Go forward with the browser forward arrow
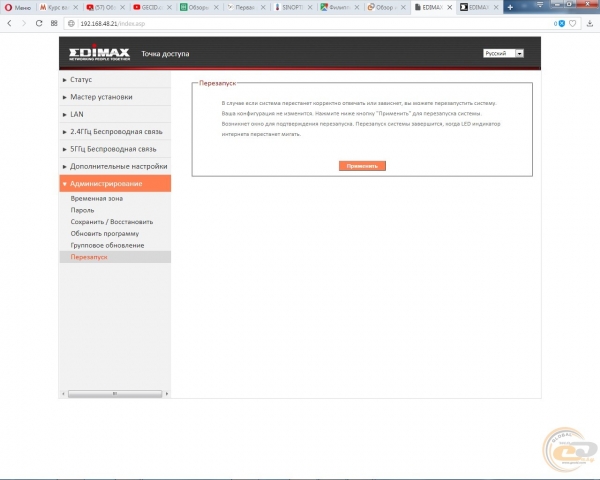 click(x=24, y=23)
